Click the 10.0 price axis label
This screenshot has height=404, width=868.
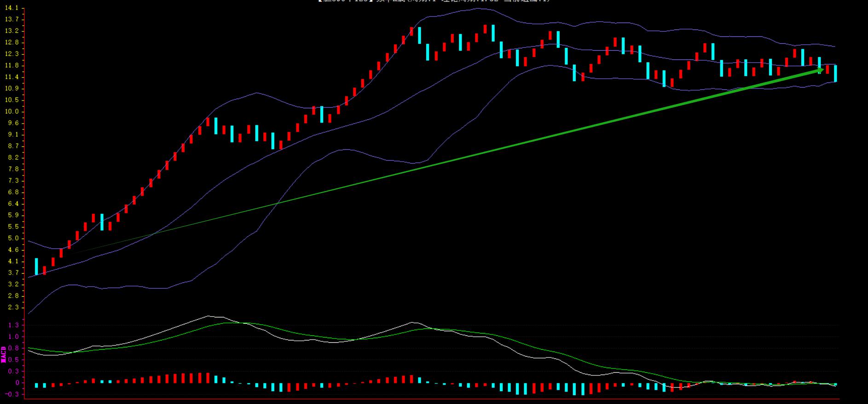(x=13, y=111)
